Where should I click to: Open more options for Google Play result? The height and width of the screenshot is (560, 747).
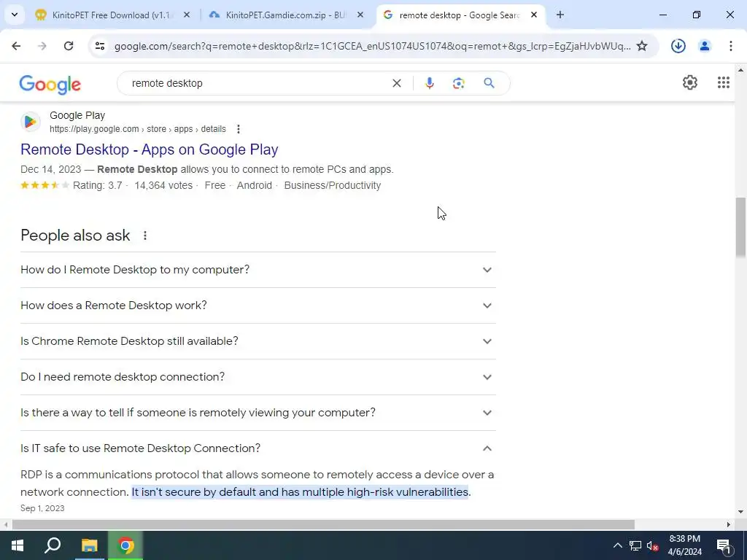[239, 129]
